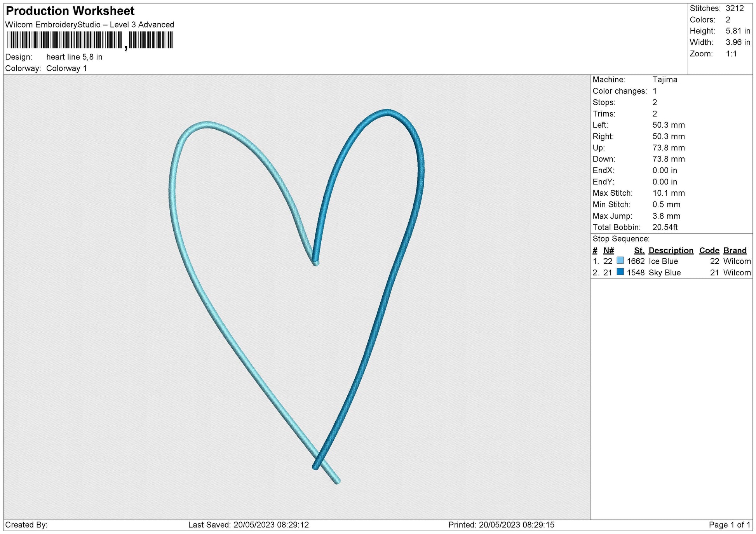Click the Brand column header
The width and height of the screenshot is (756, 534).
pyautogui.click(x=735, y=250)
